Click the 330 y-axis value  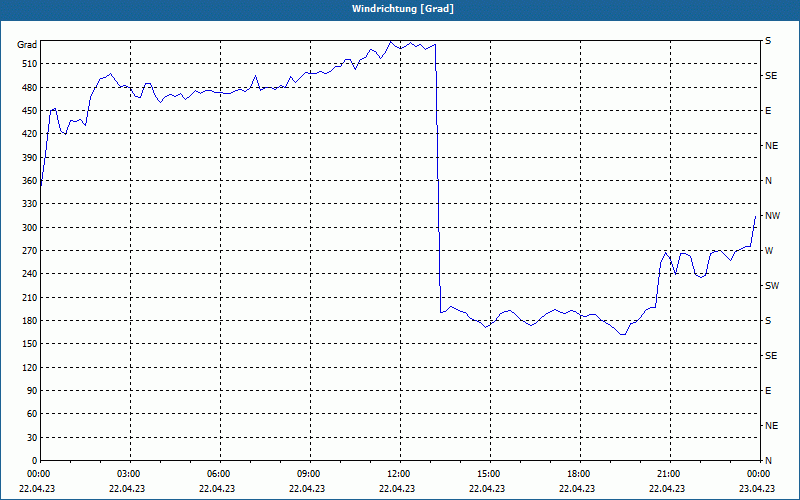coord(30,204)
